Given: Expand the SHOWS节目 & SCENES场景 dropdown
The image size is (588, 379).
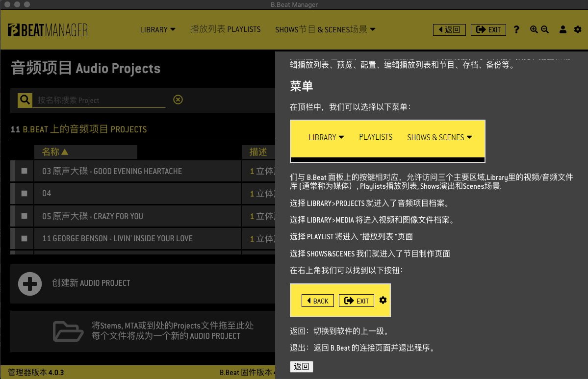Looking at the screenshot, I should (x=325, y=29).
